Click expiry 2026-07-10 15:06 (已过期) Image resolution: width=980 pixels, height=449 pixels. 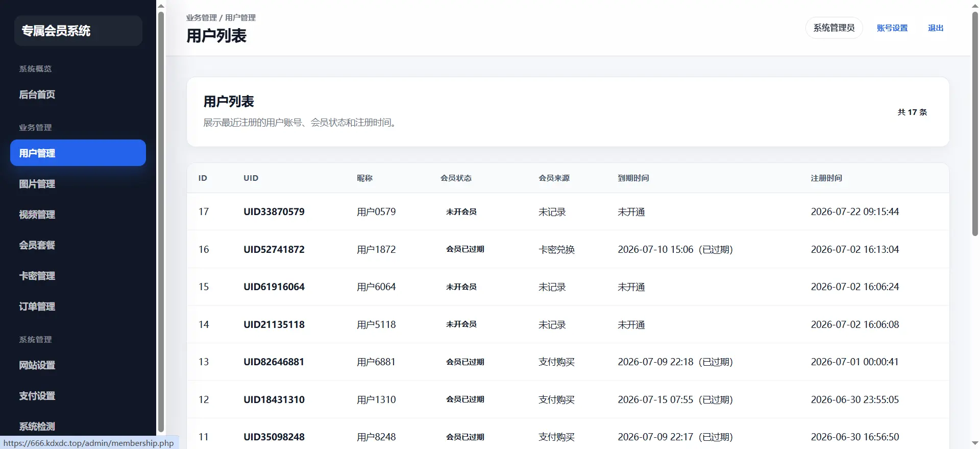tap(675, 249)
